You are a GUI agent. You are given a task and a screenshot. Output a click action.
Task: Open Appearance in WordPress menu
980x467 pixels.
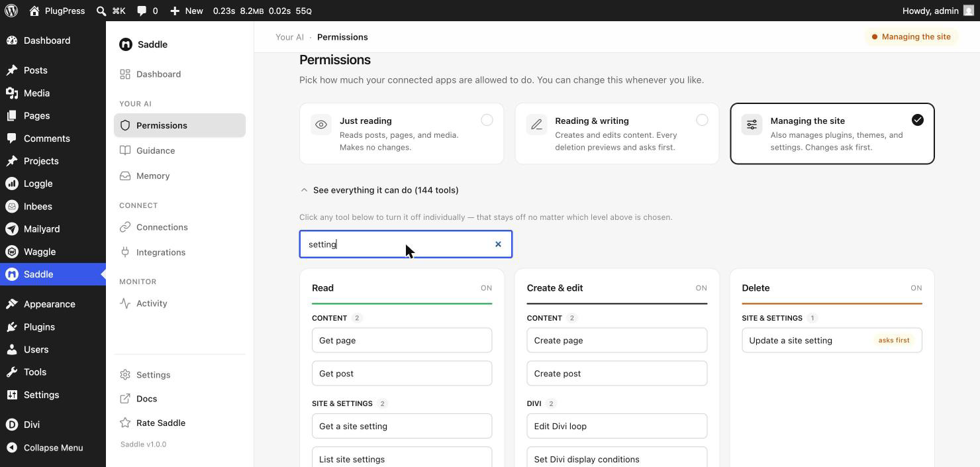pyautogui.click(x=50, y=304)
